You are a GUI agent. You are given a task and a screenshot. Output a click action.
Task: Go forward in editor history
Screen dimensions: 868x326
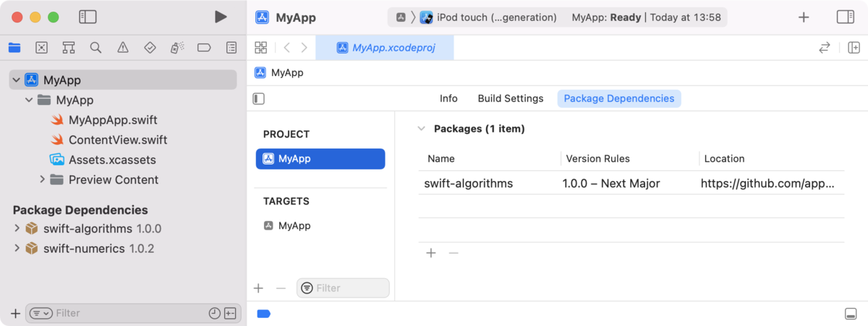(x=304, y=48)
